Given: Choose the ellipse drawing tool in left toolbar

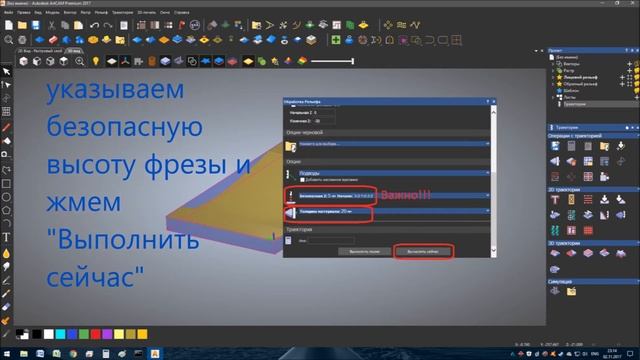Looking at the screenshot, I should coord(6,197).
